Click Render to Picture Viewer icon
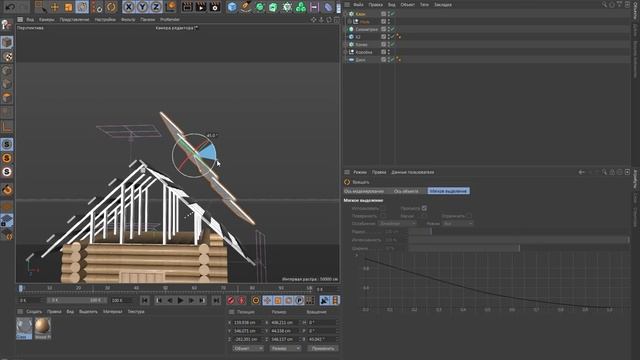Image resolution: width=640 pixels, height=360 pixels. 201,7
